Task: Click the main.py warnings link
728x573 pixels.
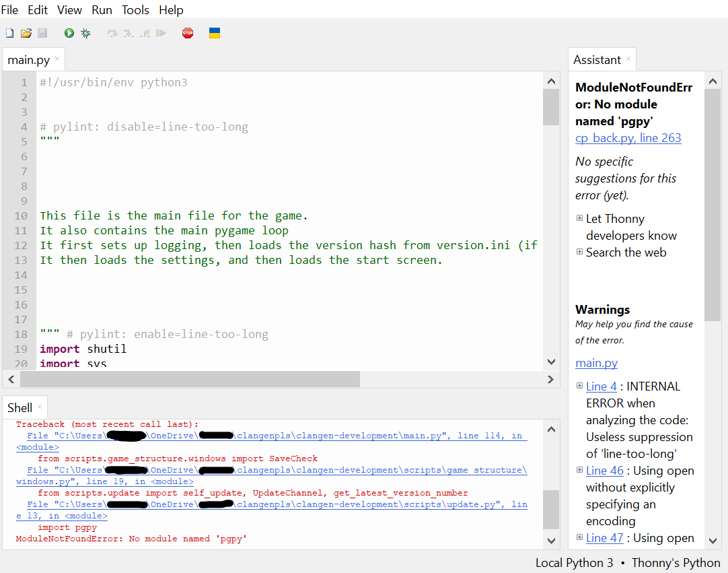Action: (x=596, y=362)
